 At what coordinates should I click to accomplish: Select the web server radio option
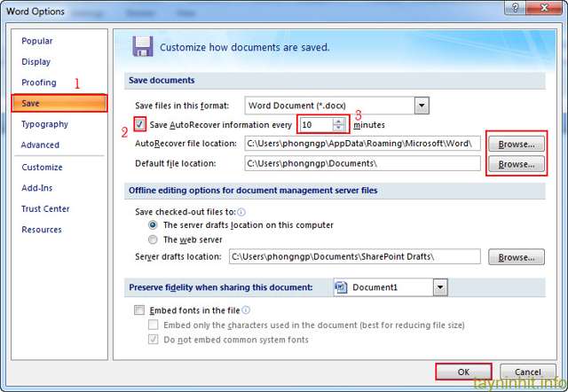tap(154, 239)
